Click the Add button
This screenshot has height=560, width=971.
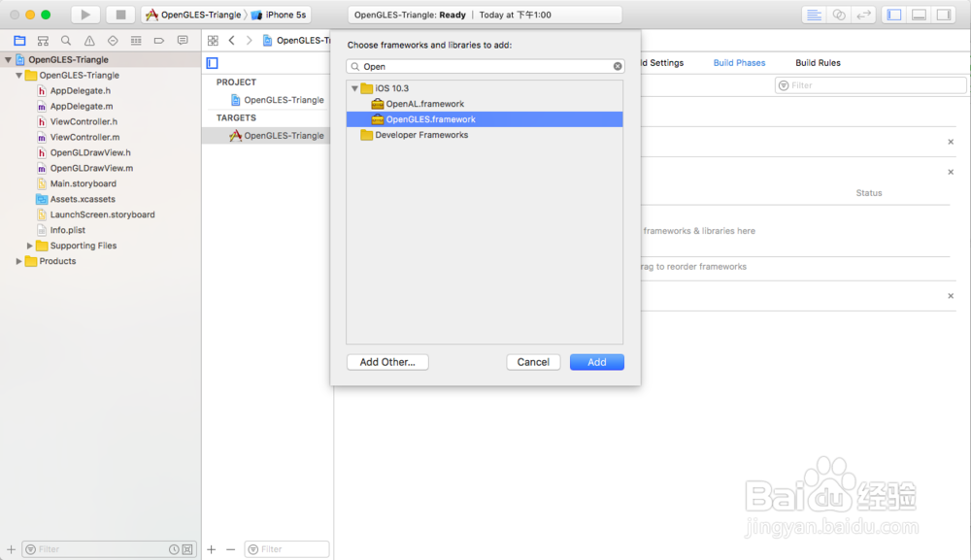[x=597, y=362]
